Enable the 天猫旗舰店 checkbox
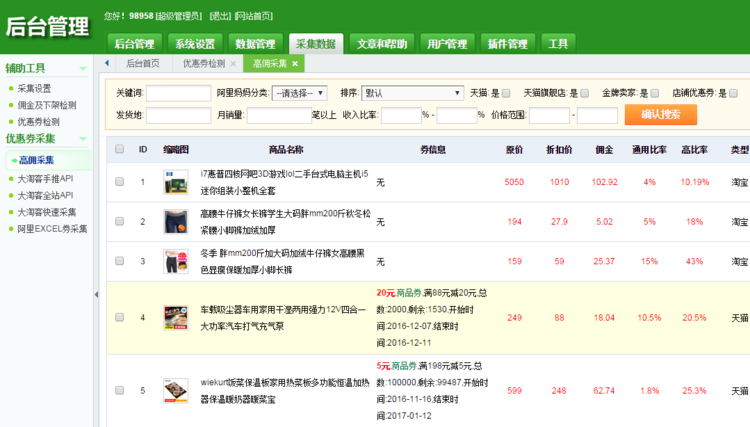 click(585, 93)
